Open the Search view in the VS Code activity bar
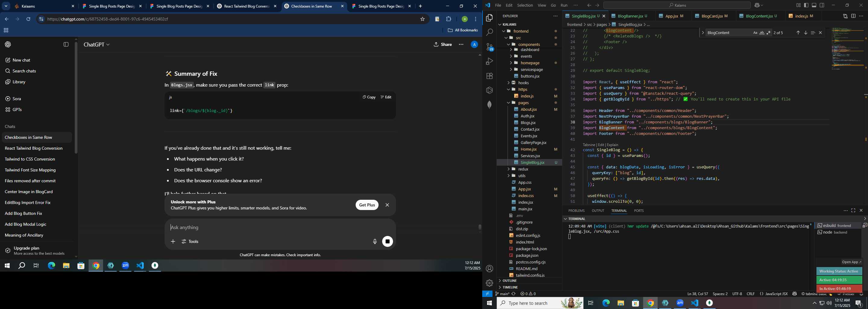The height and width of the screenshot is (309, 868). 489,32
